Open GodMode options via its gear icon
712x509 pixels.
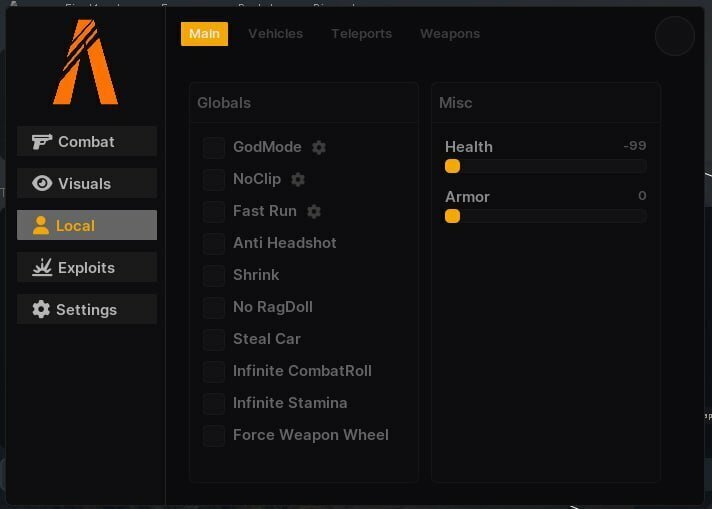tap(319, 147)
